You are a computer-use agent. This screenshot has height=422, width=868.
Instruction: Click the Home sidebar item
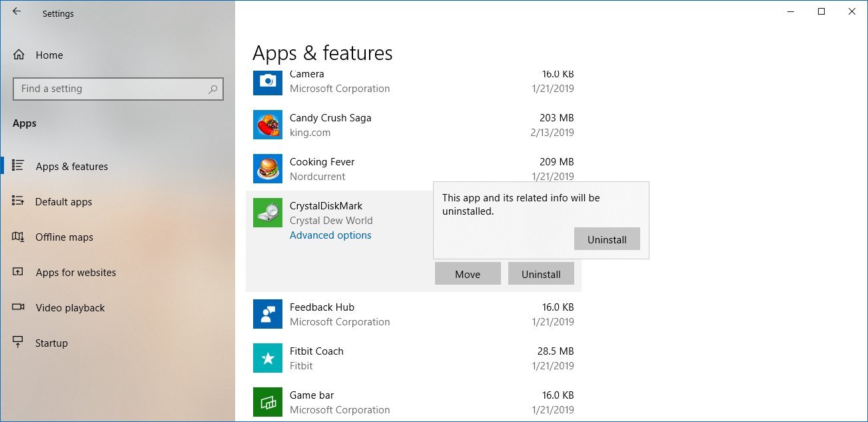(49, 55)
